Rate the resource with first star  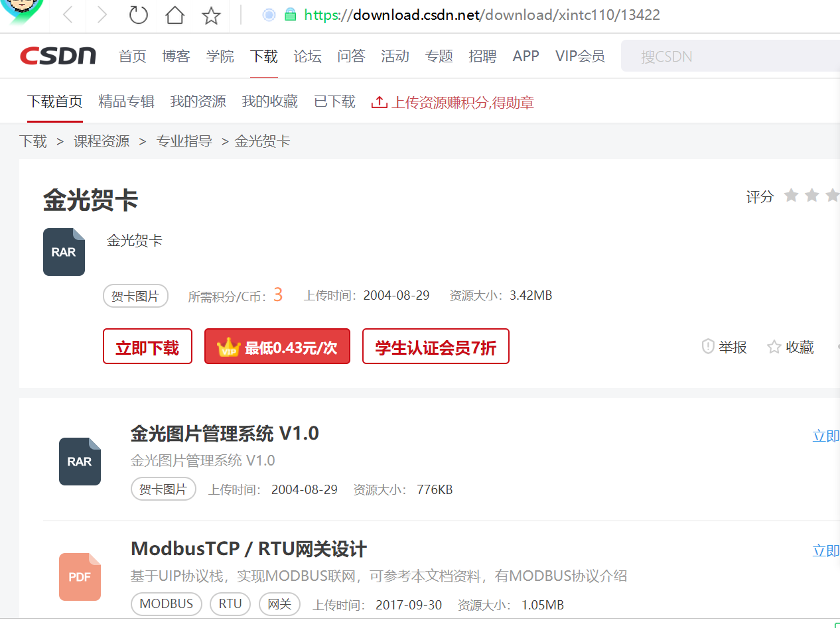(791, 196)
